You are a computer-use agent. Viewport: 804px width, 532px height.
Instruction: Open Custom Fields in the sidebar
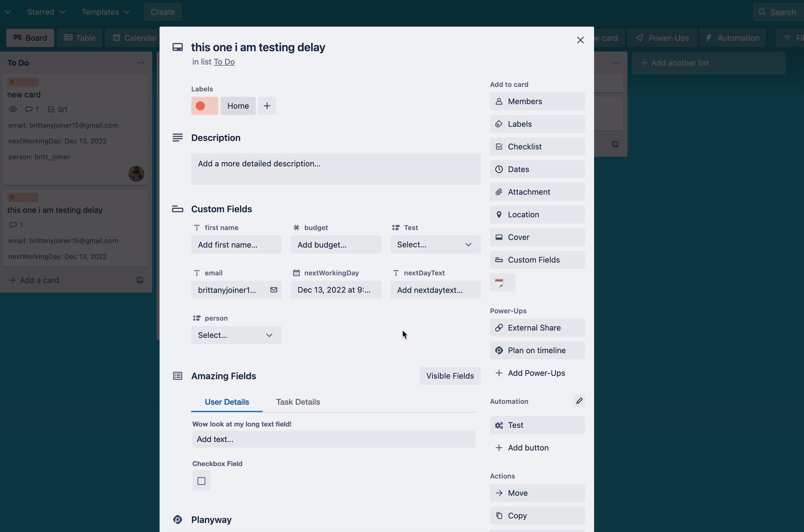[x=537, y=260]
